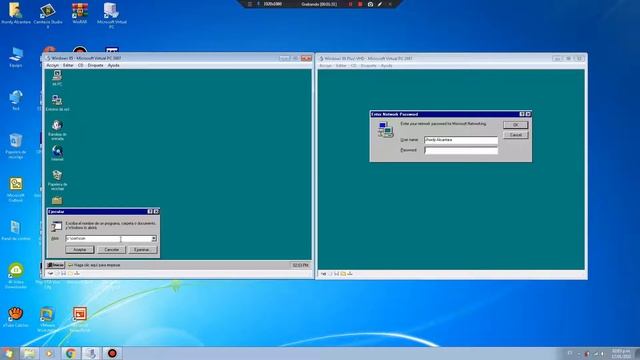Open 4K Video Downloader desktop icon
Screen dimensions: 640x360
coord(16,276)
